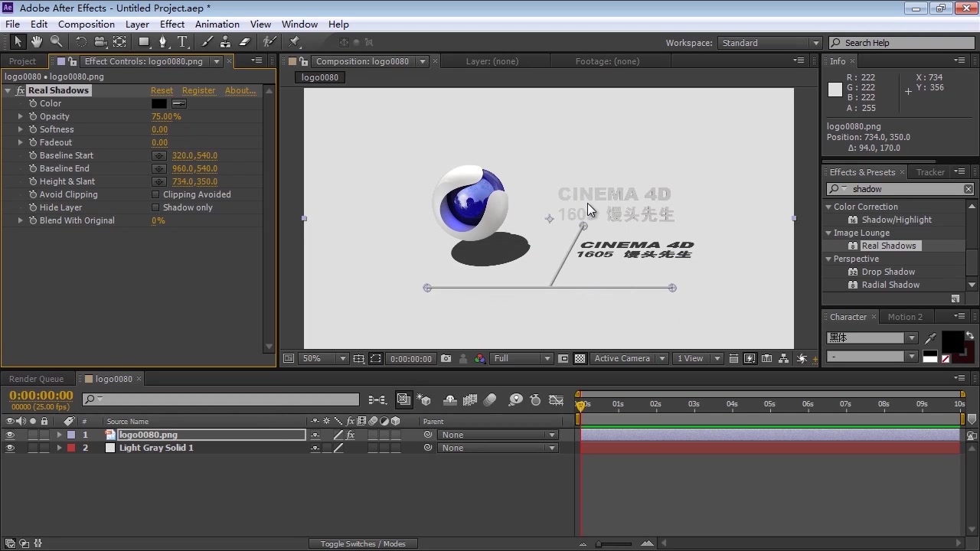Image resolution: width=980 pixels, height=551 pixels.
Task: Select the Puppet Pin tool
Action: (295, 42)
